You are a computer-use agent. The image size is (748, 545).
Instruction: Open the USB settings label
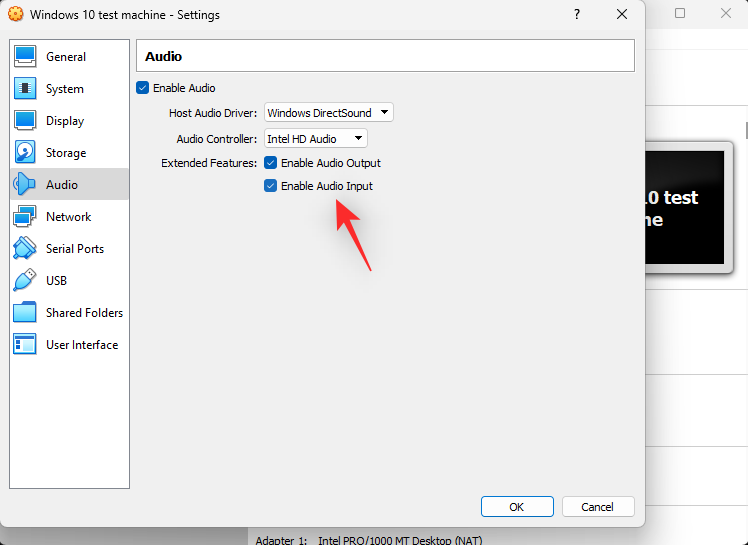click(x=56, y=281)
